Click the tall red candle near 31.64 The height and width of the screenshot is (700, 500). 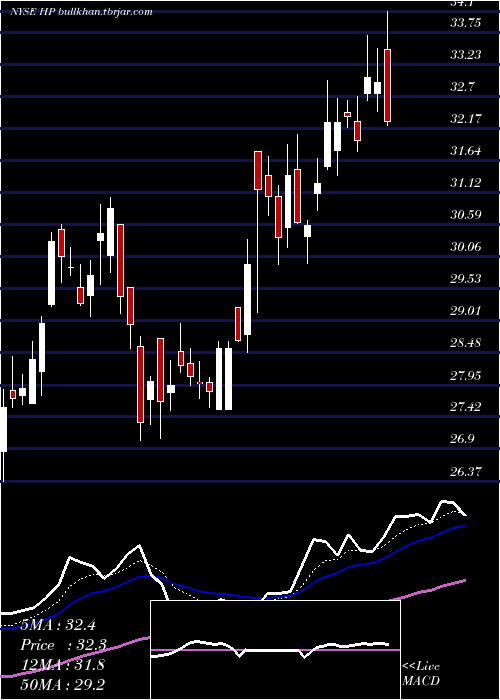pos(258,171)
